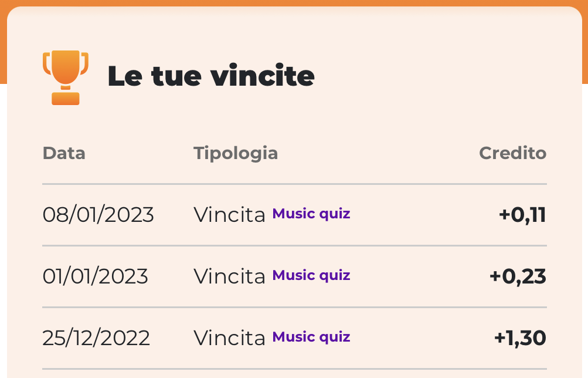Click the Data column header
This screenshot has height=378, width=588.
(64, 153)
